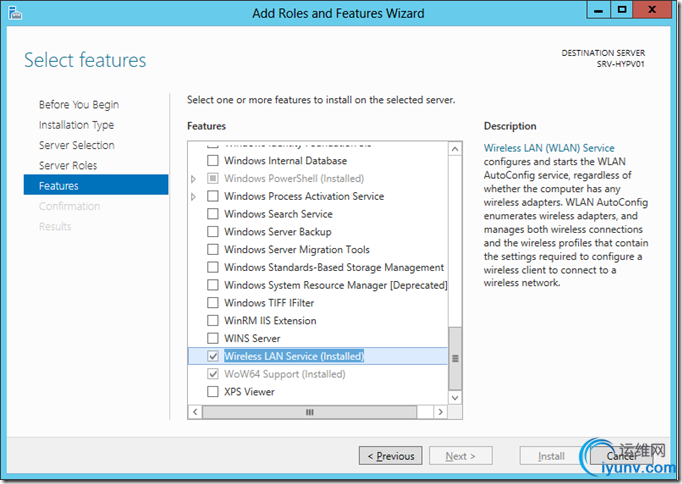682x484 pixels.
Task: Expand the Windows PowerShell tree node
Action: click(x=194, y=179)
